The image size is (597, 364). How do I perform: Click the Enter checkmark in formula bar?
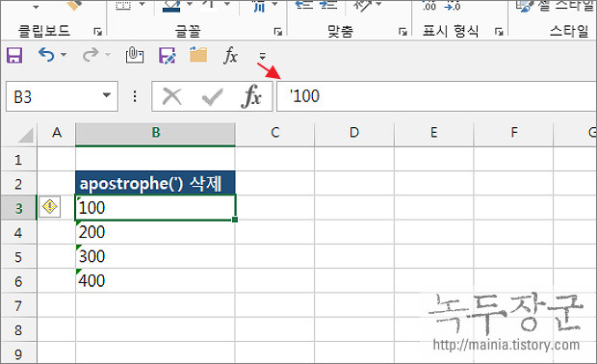coord(212,97)
